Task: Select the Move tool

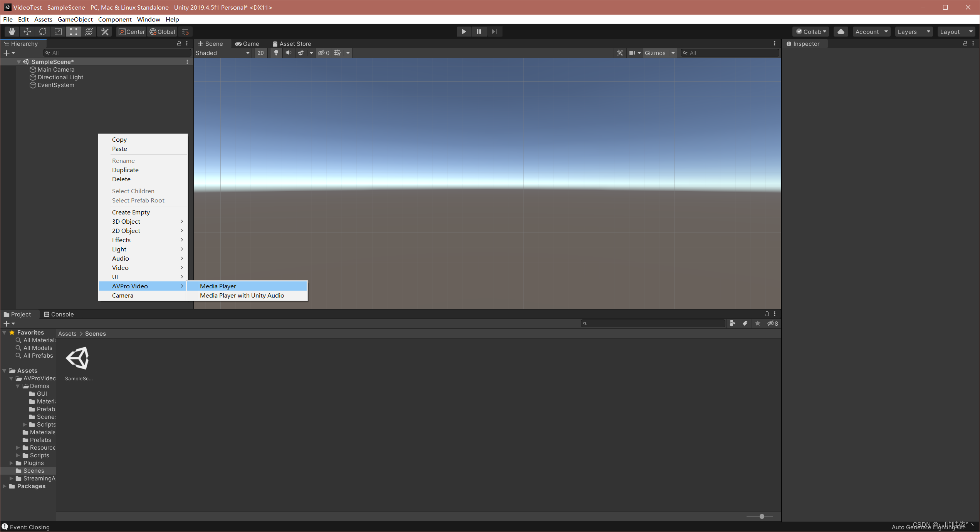Action: coord(27,32)
